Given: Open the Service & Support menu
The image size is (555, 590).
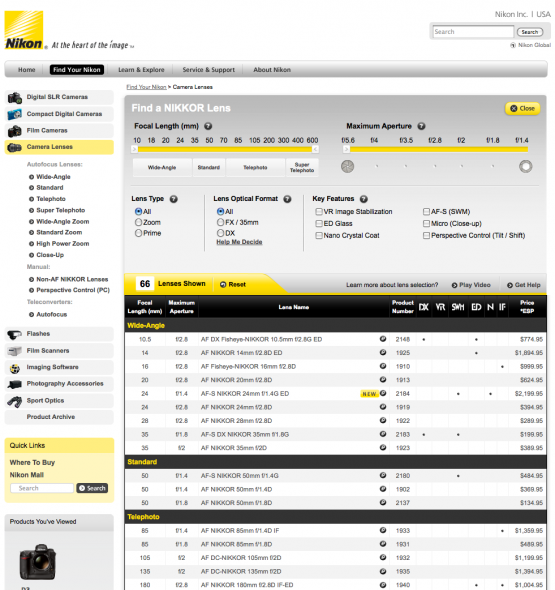Looking at the screenshot, I should (208, 70).
